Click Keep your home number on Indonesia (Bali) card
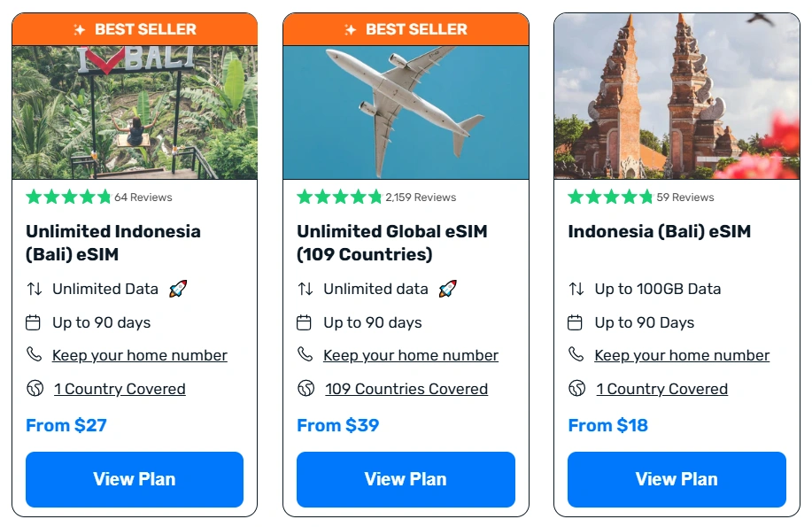This screenshot has height=527, width=812. point(682,355)
